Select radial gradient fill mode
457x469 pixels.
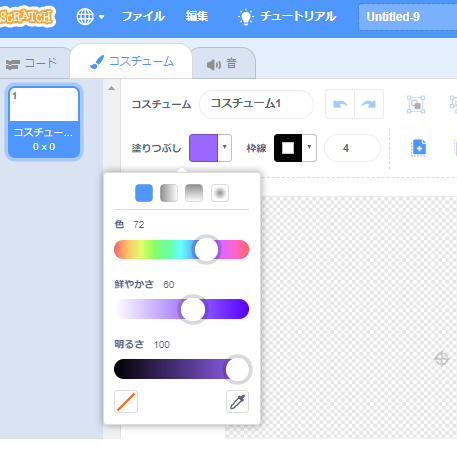click(220, 193)
